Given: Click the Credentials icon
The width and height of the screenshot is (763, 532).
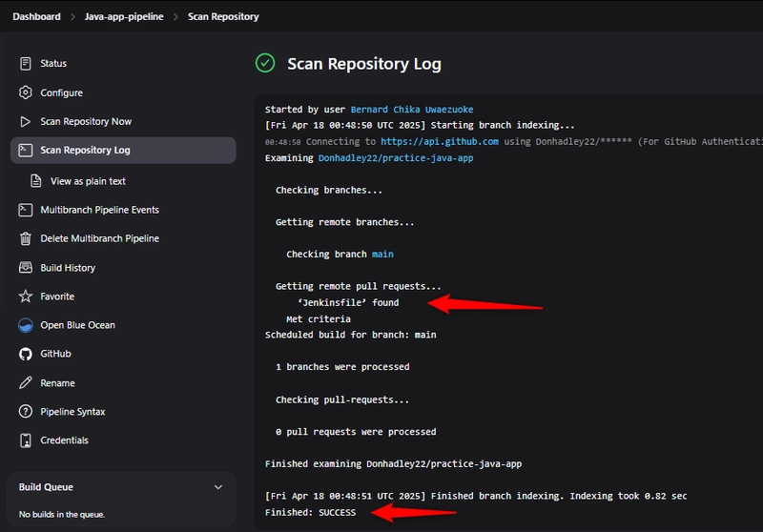Looking at the screenshot, I should click(26, 440).
